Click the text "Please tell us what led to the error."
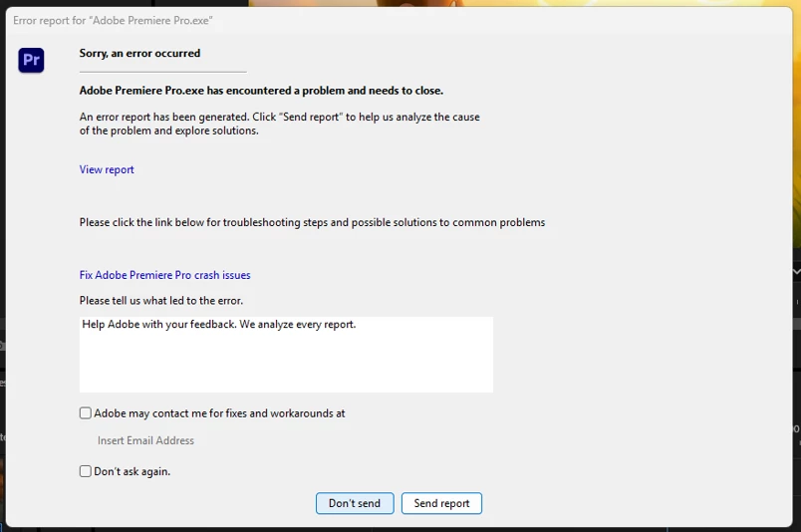The height and width of the screenshot is (532, 801). [x=161, y=301]
